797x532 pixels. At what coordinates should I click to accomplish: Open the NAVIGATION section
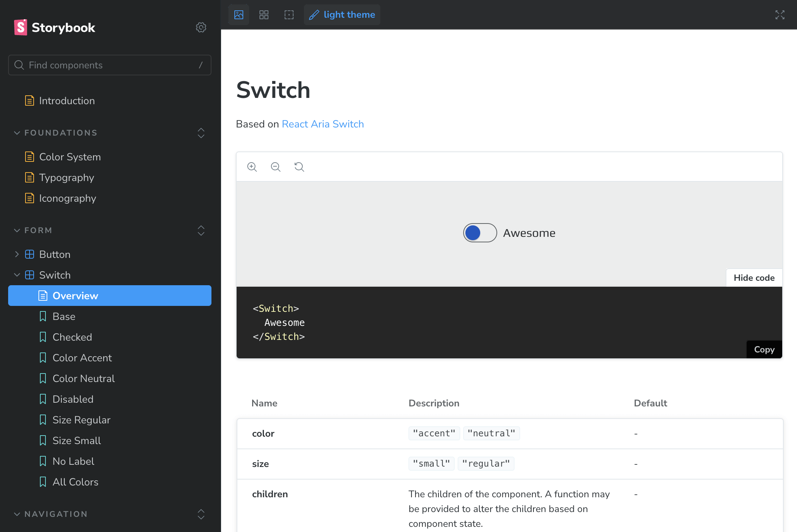tap(55, 514)
